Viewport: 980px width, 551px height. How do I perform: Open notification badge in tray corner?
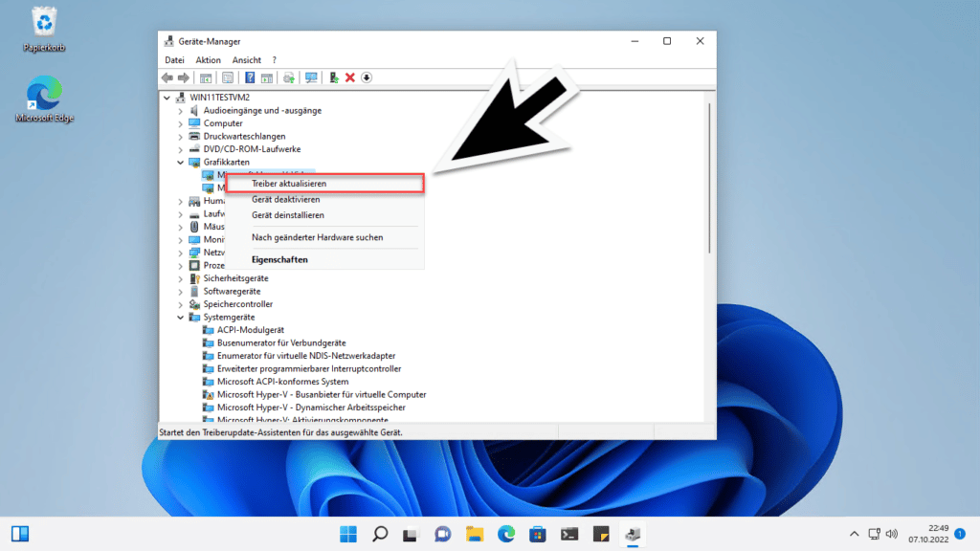coord(960,534)
